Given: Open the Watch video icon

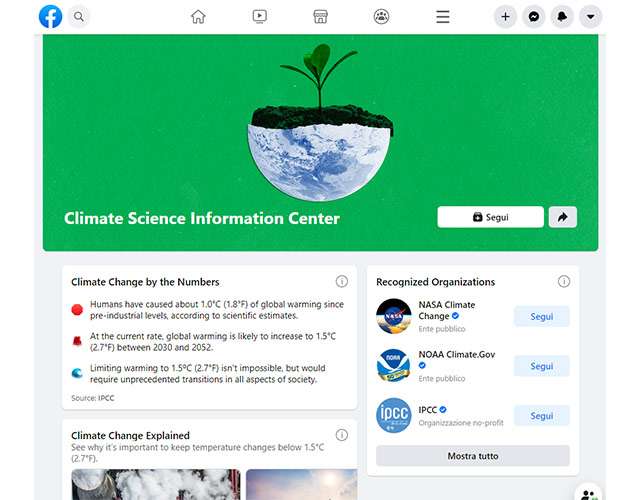Looking at the screenshot, I should (x=260, y=17).
